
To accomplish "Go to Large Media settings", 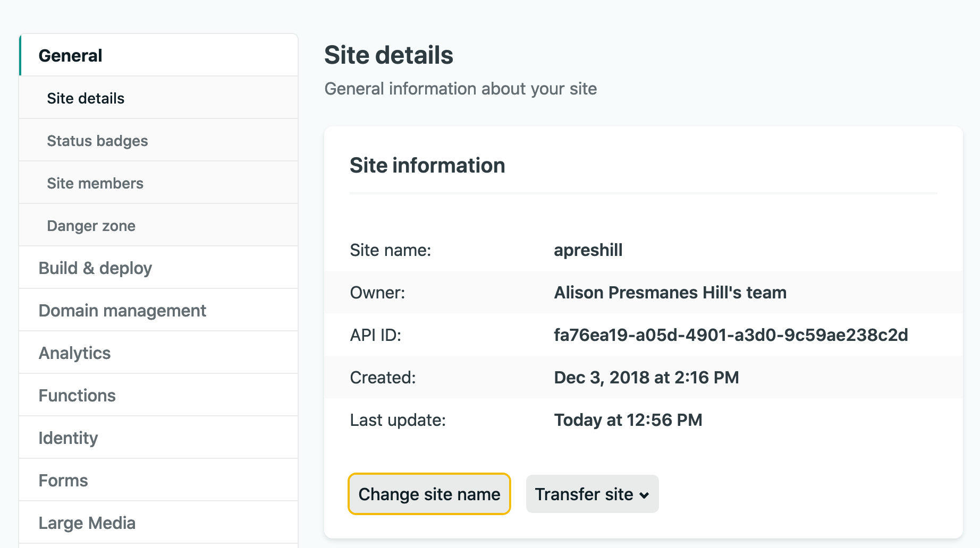I will tap(158, 523).
